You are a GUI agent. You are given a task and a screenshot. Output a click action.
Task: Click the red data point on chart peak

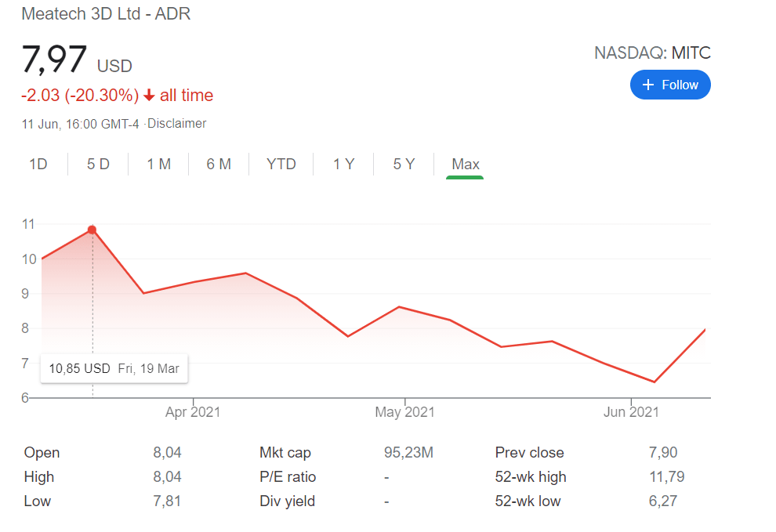(92, 230)
